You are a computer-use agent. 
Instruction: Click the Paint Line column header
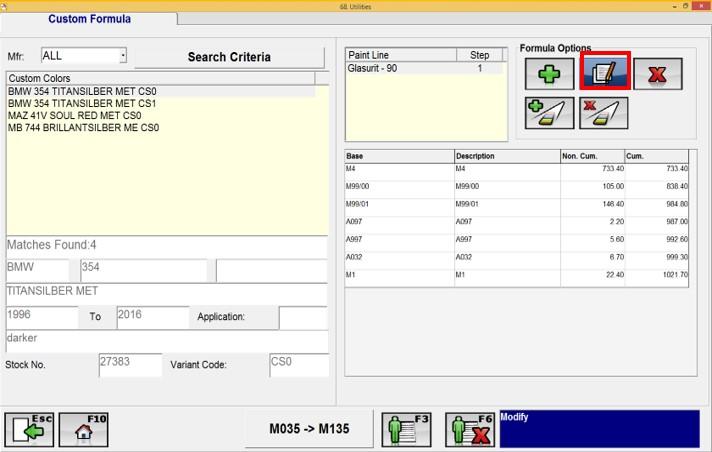pos(401,55)
